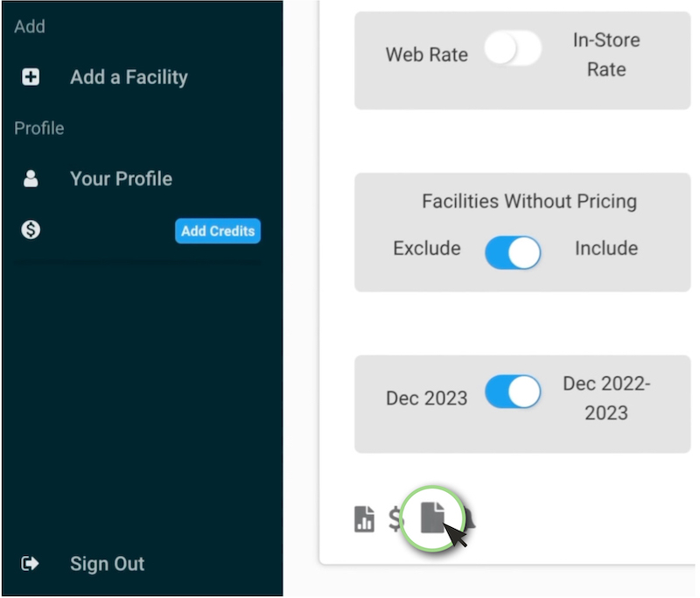Viewport: 700px width, 598px height.
Task: Click the dollar sign pricing icon
Action: 395,519
